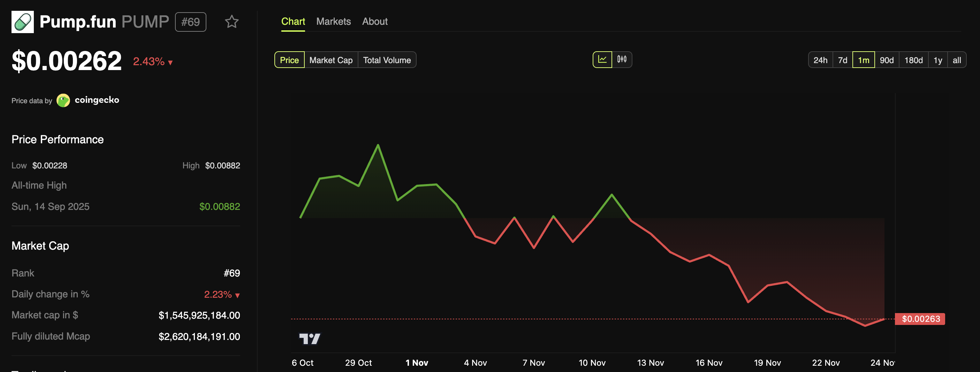The image size is (980, 372).
Task: Select the 7d range button
Action: tap(843, 60)
